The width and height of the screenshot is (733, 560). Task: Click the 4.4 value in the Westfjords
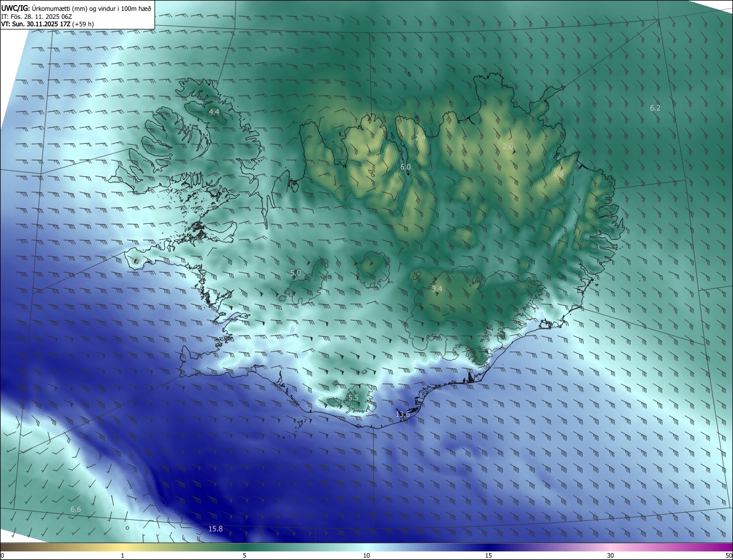point(214,112)
